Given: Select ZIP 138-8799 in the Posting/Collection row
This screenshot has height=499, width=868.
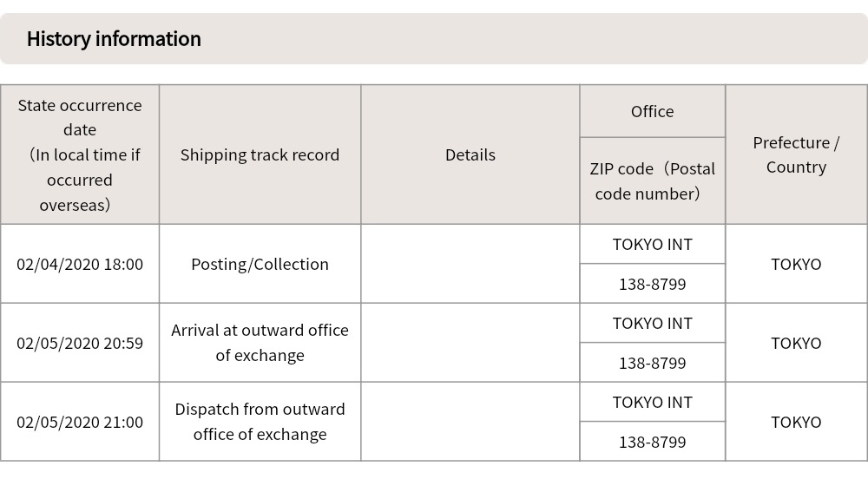Looking at the screenshot, I should tap(652, 284).
